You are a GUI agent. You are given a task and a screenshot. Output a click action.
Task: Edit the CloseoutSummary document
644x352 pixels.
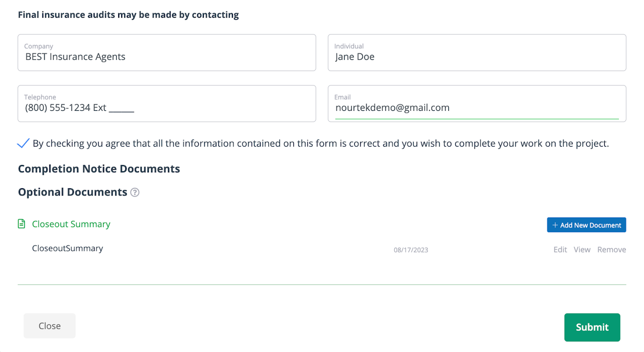point(560,250)
